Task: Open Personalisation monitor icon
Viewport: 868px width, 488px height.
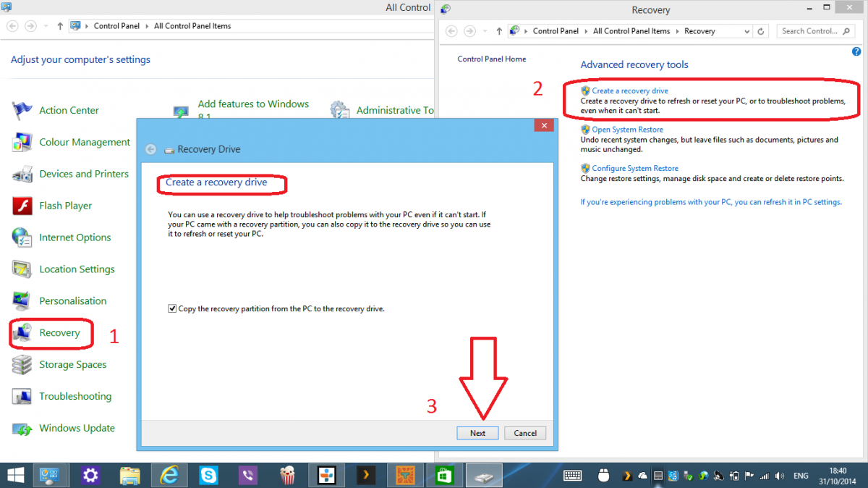Action: coord(22,300)
